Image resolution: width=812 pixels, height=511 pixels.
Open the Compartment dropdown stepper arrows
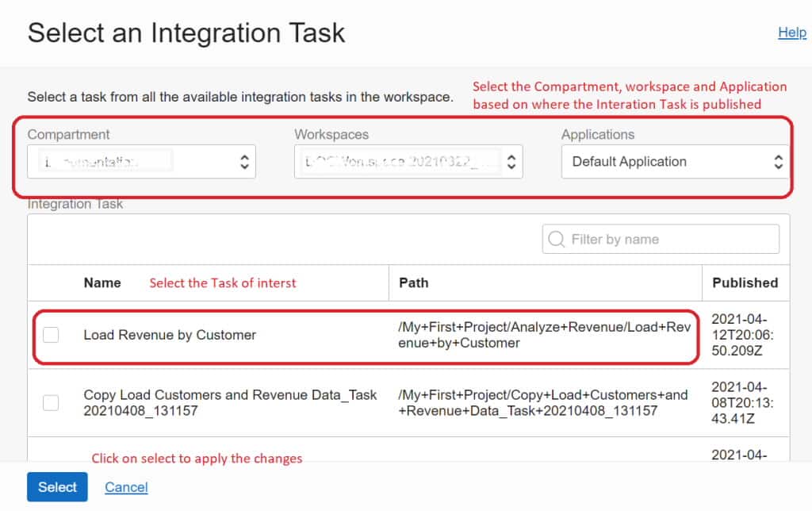click(x=246, y=161)
